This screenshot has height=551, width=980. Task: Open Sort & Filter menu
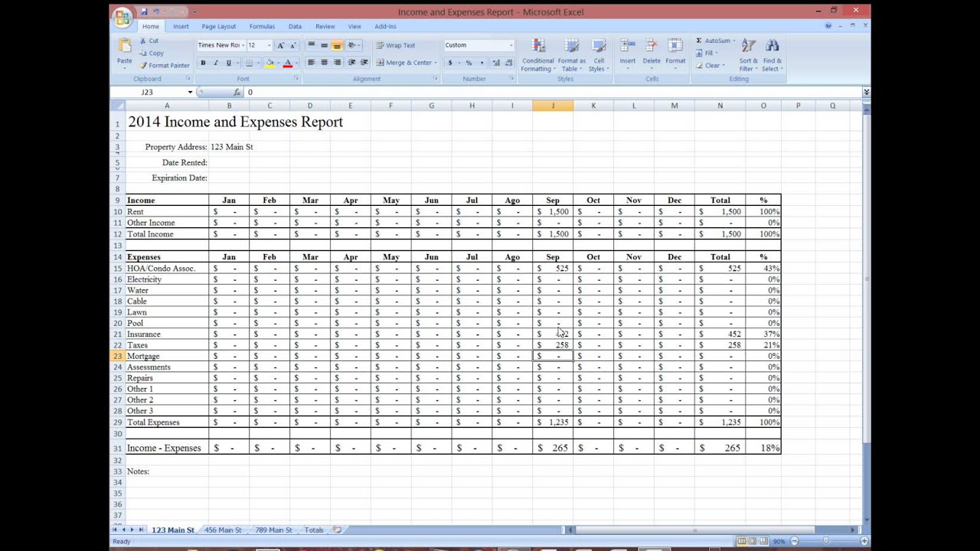(749, 55)
